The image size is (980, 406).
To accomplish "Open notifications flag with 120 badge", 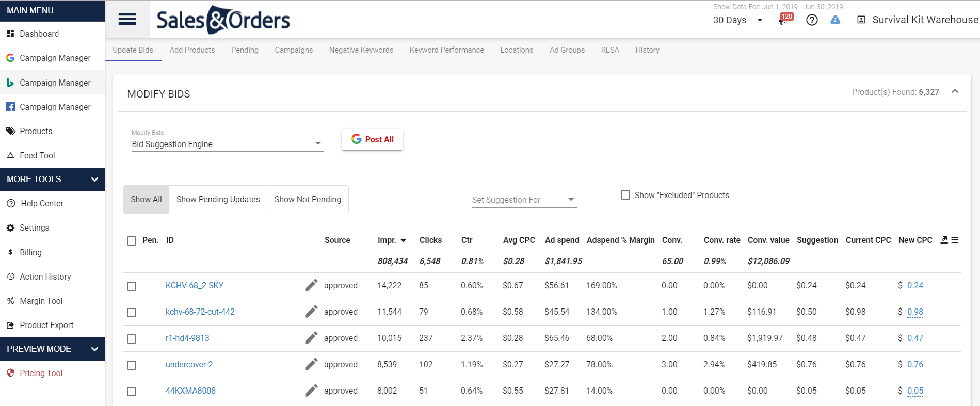I will pyautogui.click(x=785, y=19).
